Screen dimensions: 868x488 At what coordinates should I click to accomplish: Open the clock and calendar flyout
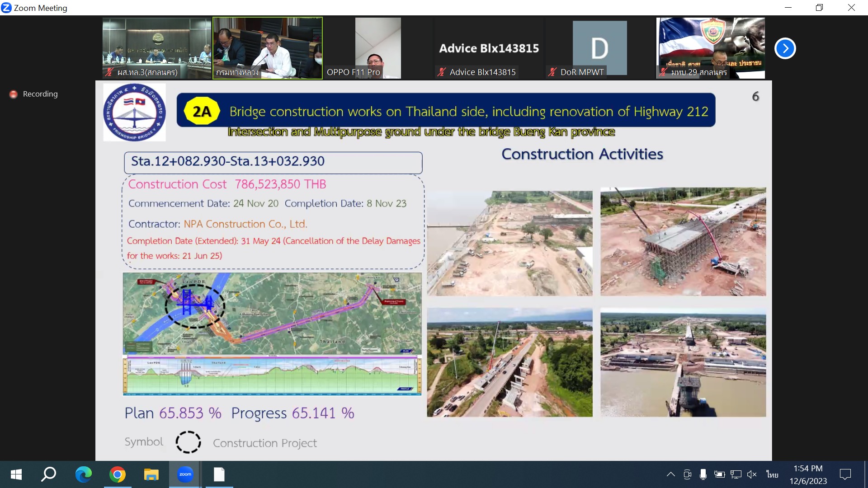coord(808,474)
